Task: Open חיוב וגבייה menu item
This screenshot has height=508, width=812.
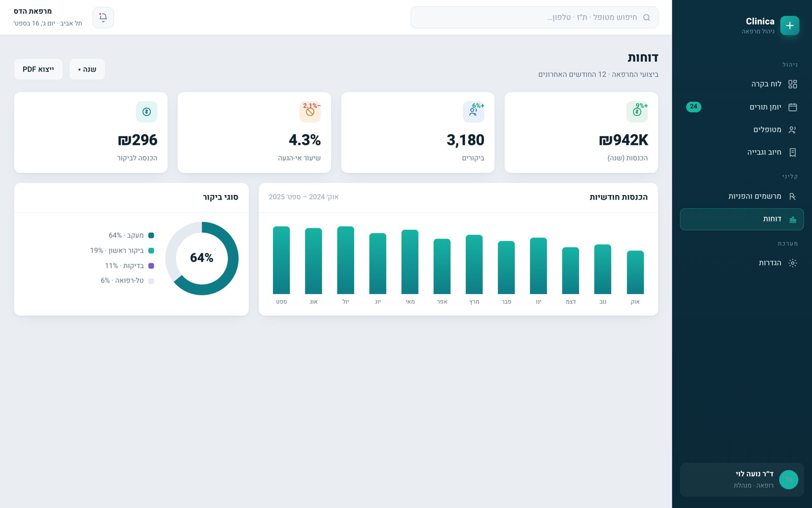Action: pos(741,152)
